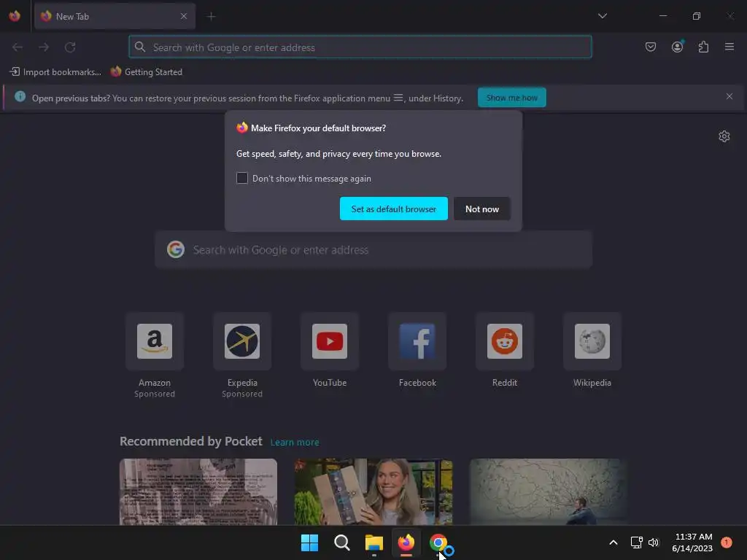The height and width of the screenshot is (560, 747).
Task: Open the Getting Started bookmark
Action: 146,72
